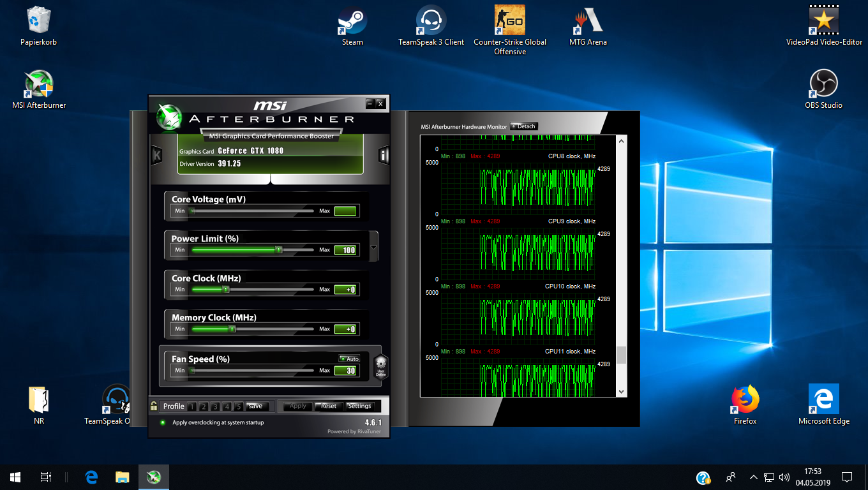This screenshot has height=490, width=868.
Task: Open File Explorer from the taskbar
Action: 123,477
